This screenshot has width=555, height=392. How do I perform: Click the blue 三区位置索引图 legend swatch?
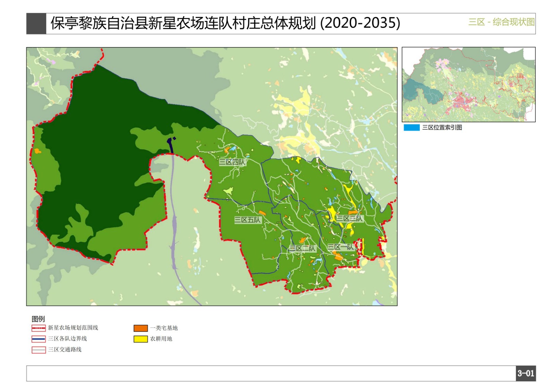412,128
